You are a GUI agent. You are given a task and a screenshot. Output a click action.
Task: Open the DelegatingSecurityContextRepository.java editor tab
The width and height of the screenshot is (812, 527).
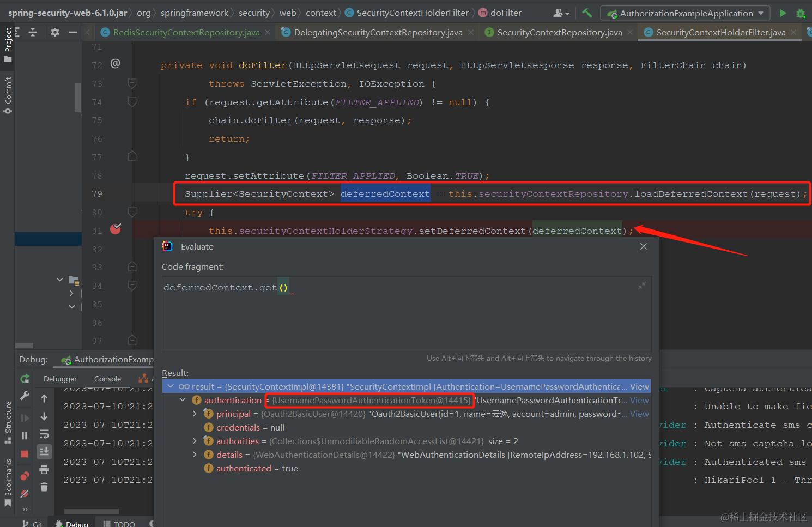click(x=375, y=32)
